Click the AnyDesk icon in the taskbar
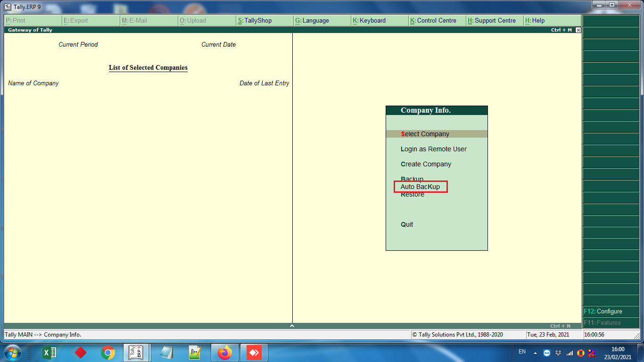Viewport: 644px width, 362px height. click(254, 353)
